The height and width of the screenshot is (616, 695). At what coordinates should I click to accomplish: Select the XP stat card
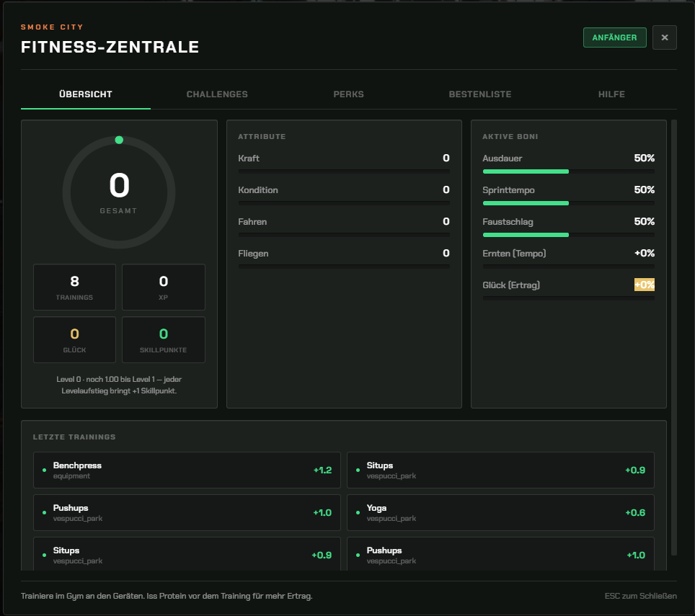click(x=164, y=287)
